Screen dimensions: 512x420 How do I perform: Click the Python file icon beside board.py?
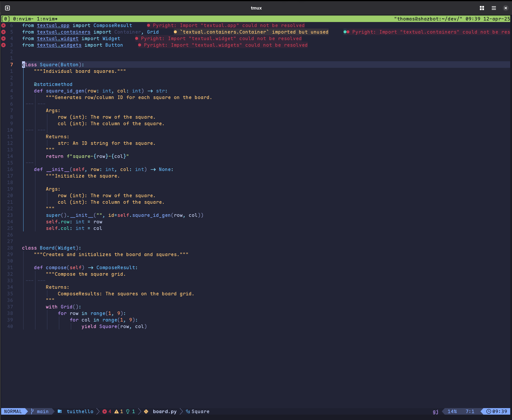click(x=146, y=411)
